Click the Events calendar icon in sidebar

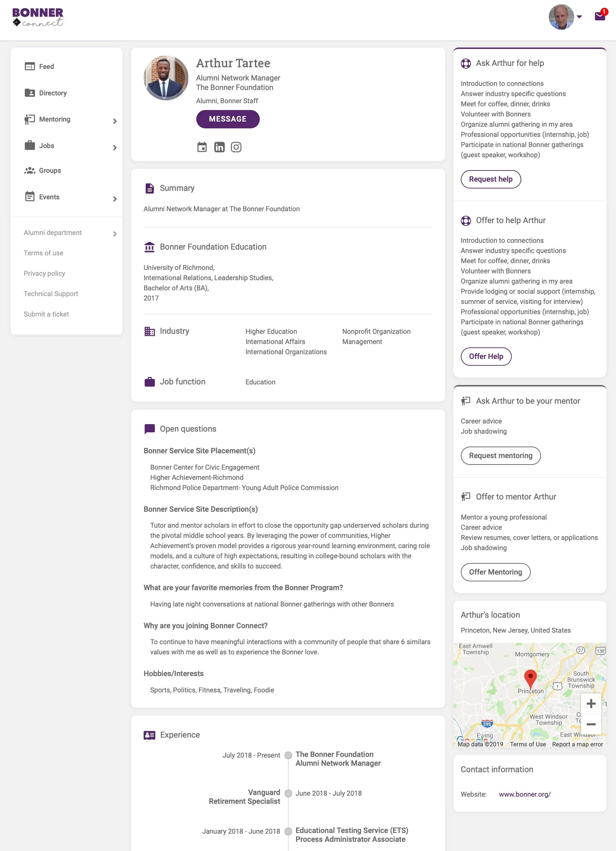tap(30, 196)
